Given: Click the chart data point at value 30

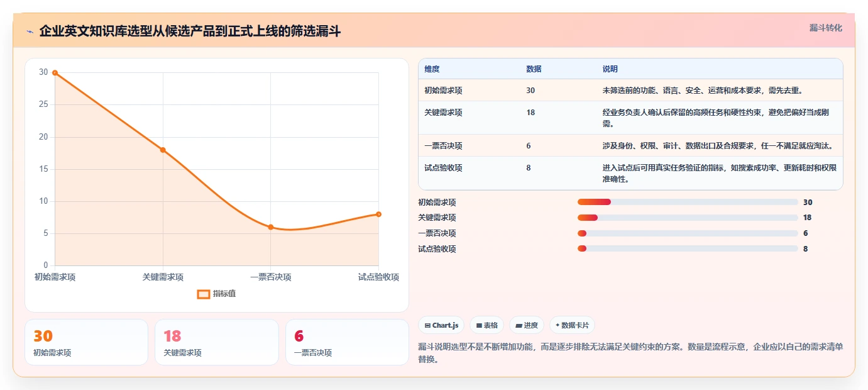Looking at the screenshot, I should point(55,73).
